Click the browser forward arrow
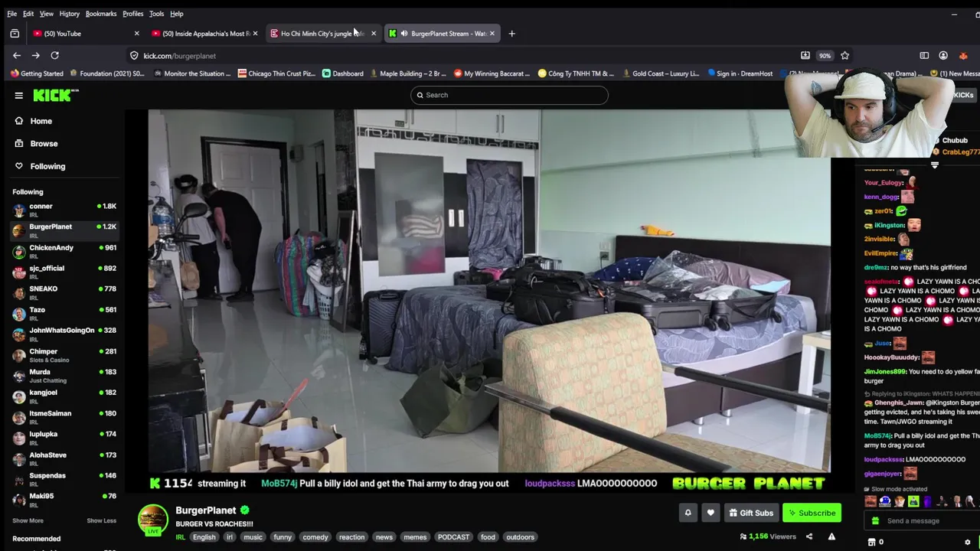 [x=35, y=55]
